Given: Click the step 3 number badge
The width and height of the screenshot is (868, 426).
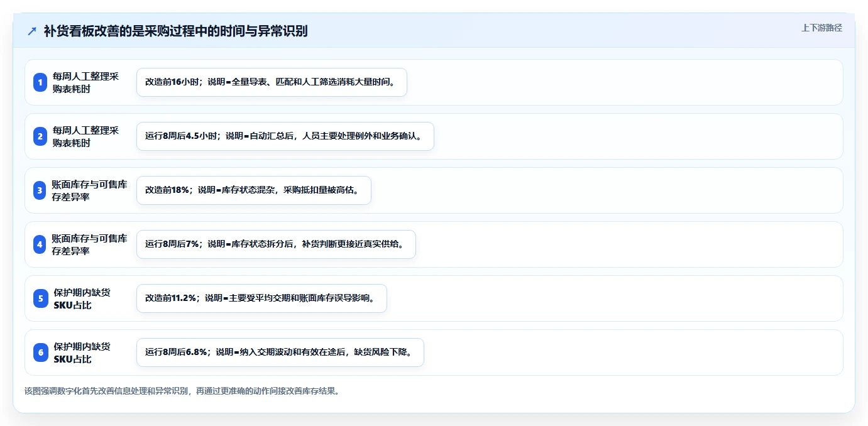Looking at the screenshot, I should pyautogui.click(x=40, y=190).
